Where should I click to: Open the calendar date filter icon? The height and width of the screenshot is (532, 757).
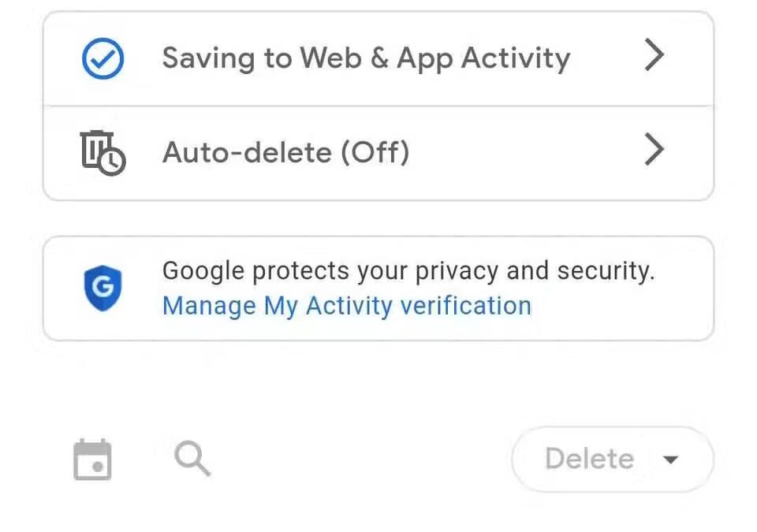[92, 459]
